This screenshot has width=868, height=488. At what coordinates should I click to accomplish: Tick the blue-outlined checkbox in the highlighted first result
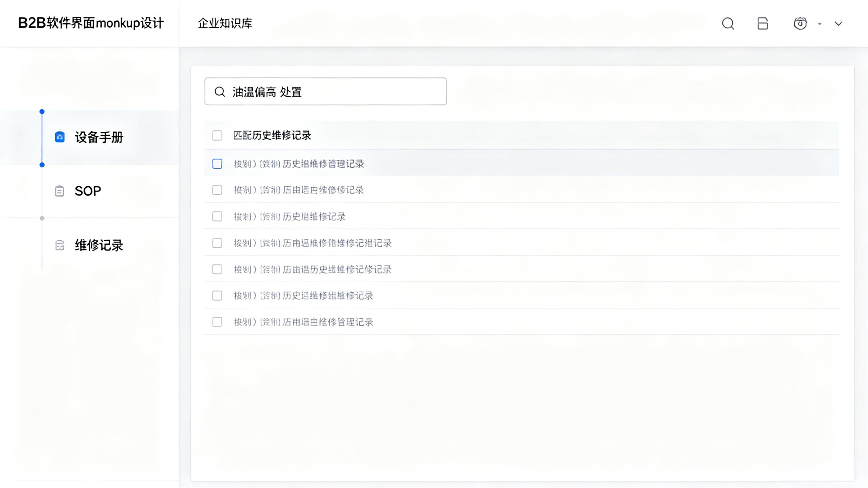point(217,164)
